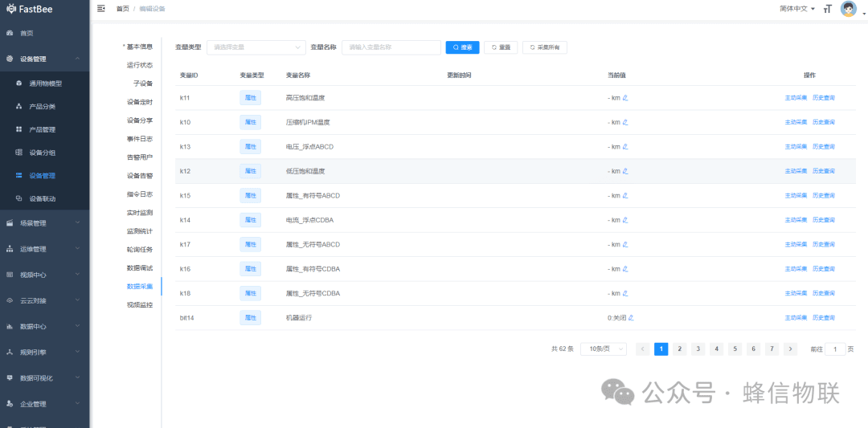The height and width of the screenshot is (428, 868).
Task: Click 主动采集 for row k14
Action: pos(796,220)
